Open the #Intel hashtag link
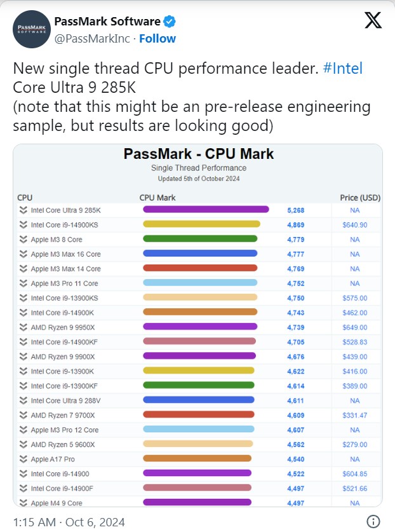This screenshot has height=532, width=395. 342,69
